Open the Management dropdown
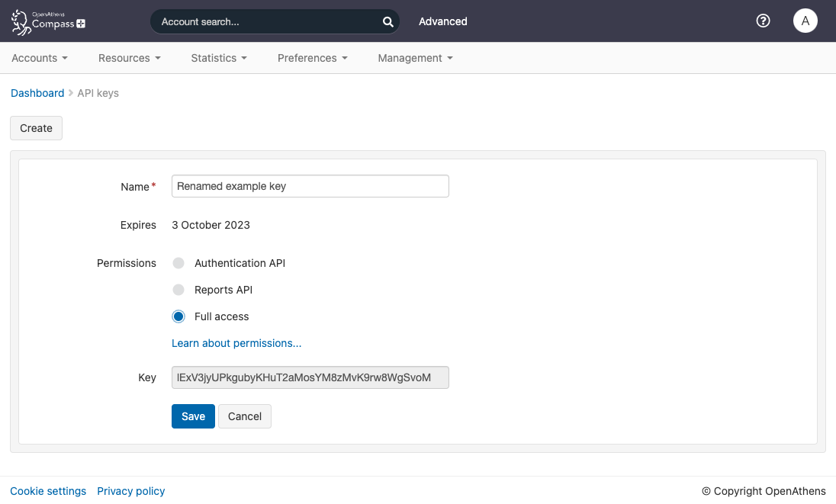 [x=414, y=58]
